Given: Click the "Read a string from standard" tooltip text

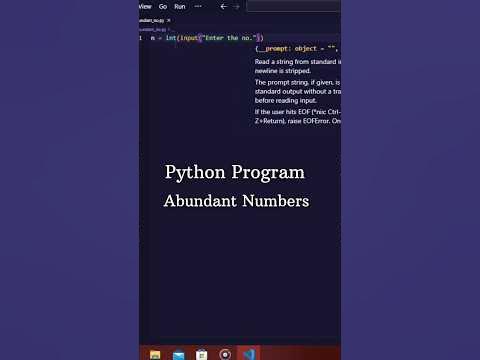Looking at the screenshot, I should pos(295,62).
